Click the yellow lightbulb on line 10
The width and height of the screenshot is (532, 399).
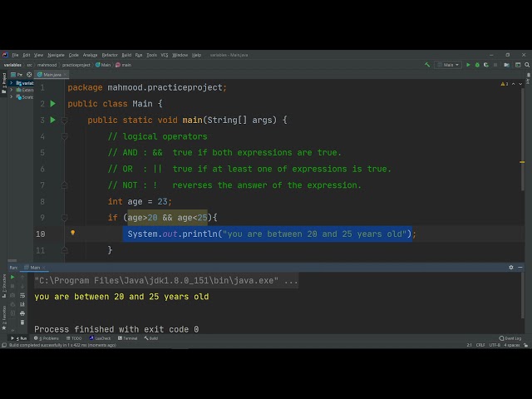[x=72, y=233]
